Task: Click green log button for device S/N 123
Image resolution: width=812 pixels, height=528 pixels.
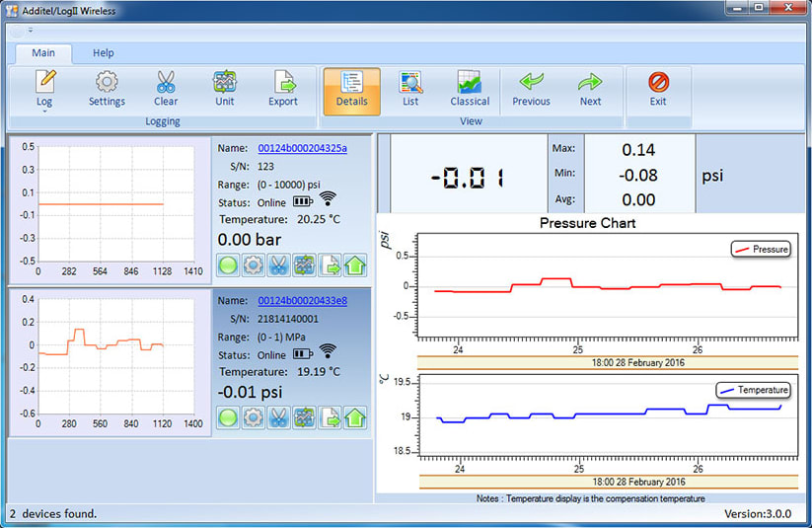Action: click(228, 265)
